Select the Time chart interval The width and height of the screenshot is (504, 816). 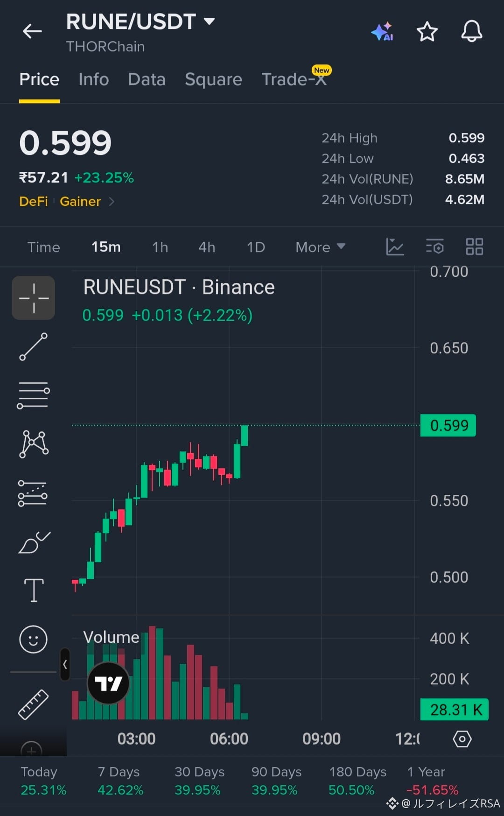click(x=43, y=247)
